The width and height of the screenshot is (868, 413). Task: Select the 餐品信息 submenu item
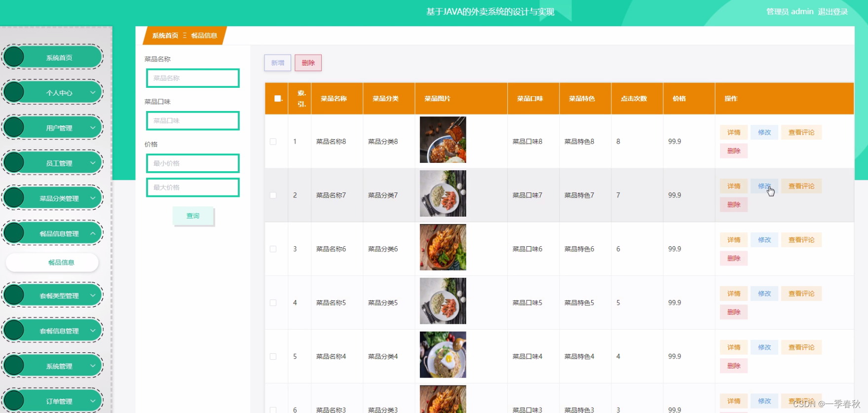[x=52, y=263]
